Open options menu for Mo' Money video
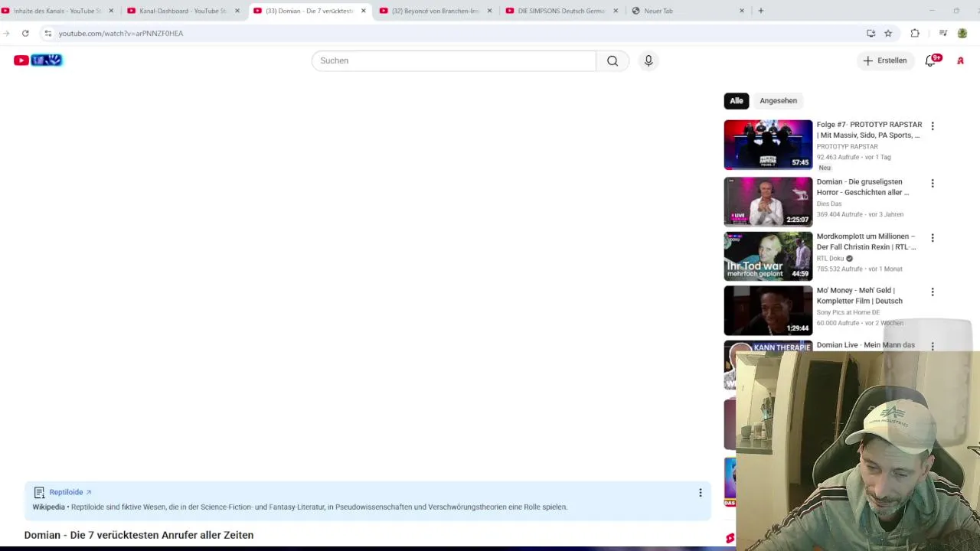 (x=933, y=292)
